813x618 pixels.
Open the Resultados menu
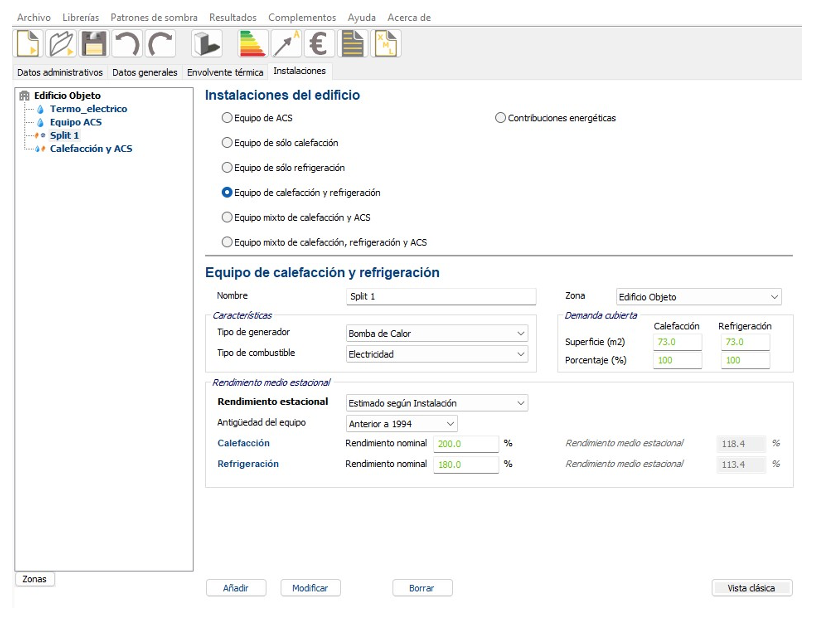coord(232,18)
